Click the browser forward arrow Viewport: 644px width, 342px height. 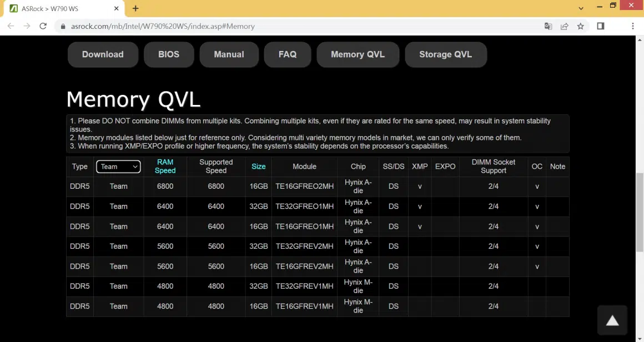tap(27, 26)
